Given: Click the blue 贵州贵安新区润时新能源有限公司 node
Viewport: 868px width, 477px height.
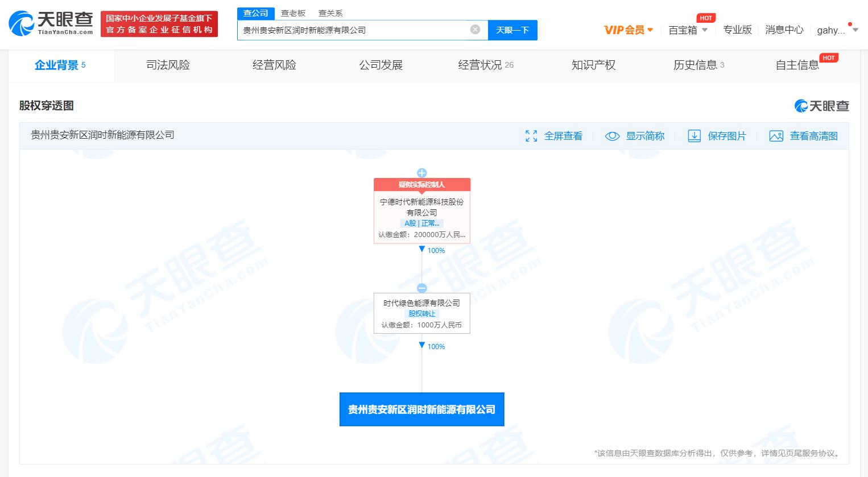Looking at the screenshot, I should (x=421, y=409).
